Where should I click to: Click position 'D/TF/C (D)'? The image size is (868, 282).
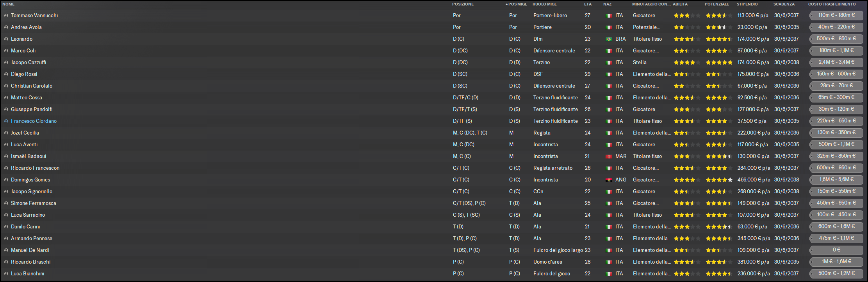coord(465,98)
